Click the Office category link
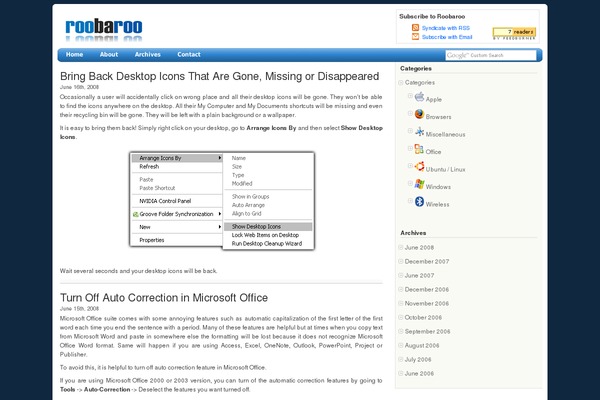Image resolution: width=600 pixels, height=400 pixels. (x=433, y=152)
